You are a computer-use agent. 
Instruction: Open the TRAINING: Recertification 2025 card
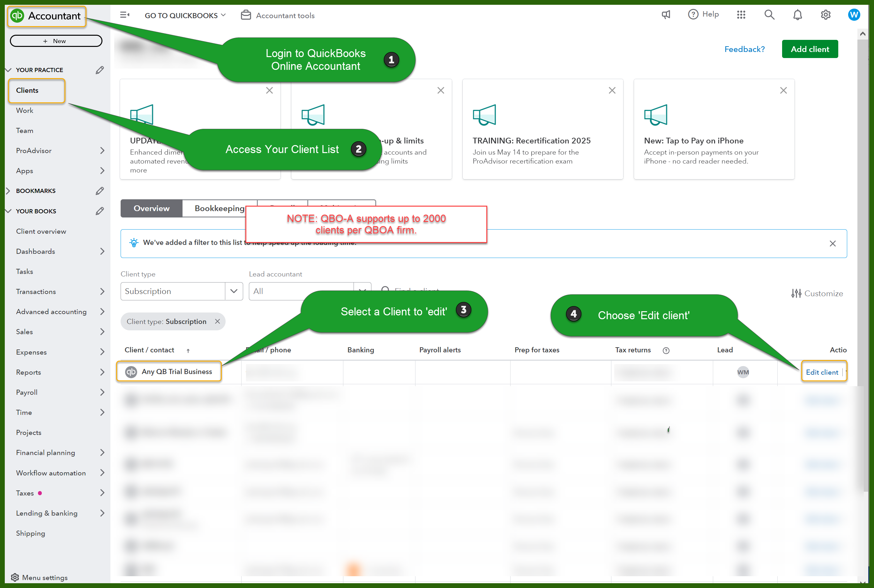coord(543,129)
